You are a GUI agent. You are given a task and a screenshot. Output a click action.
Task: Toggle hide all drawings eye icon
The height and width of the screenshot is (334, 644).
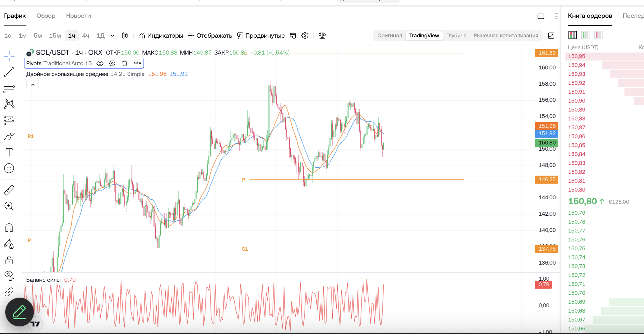tap(9, 276)
